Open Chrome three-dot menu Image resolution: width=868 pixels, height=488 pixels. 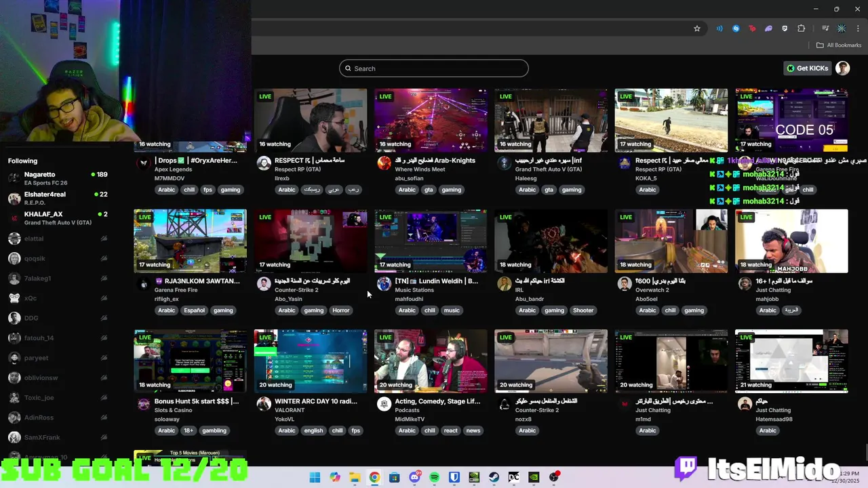858,28
